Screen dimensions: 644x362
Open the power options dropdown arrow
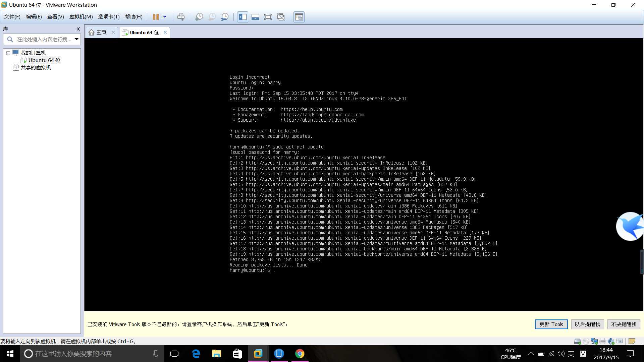pyautogui.click(x=165, y=17)
